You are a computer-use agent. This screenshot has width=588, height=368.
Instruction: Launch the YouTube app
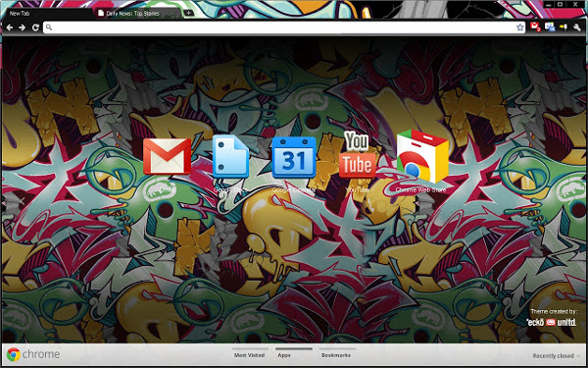(x=358, y=155)
